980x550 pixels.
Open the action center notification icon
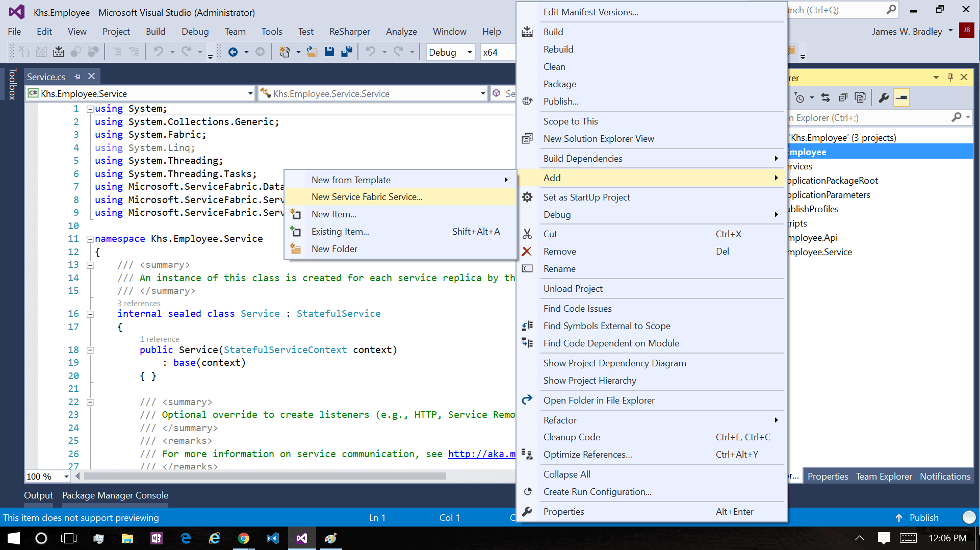(884, 538)
